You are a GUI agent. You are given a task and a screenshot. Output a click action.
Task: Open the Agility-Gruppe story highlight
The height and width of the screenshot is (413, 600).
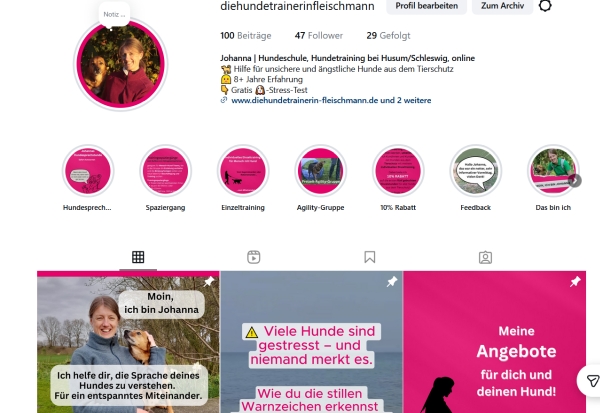click(321, 171)
